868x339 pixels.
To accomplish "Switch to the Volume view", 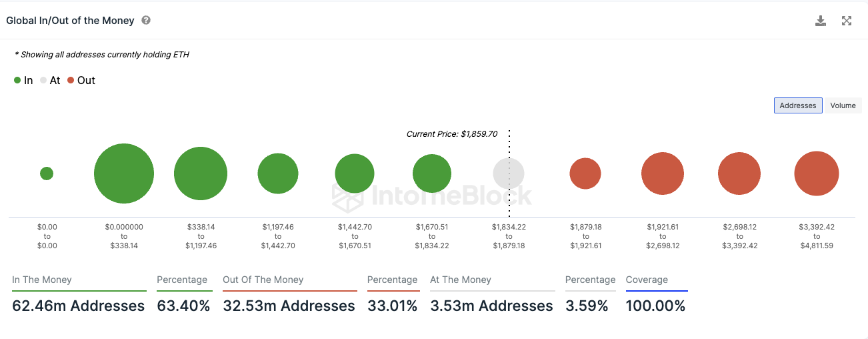I will point(843,105).
